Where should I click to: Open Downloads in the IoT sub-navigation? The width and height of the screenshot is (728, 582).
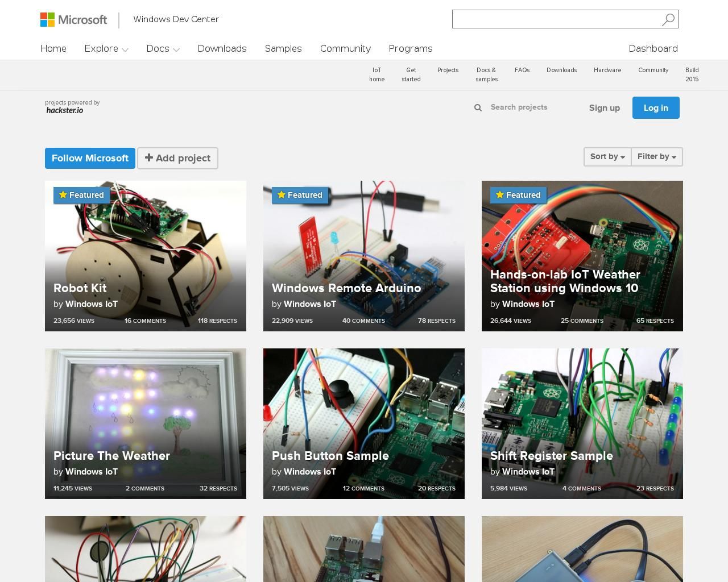(561, 70)
